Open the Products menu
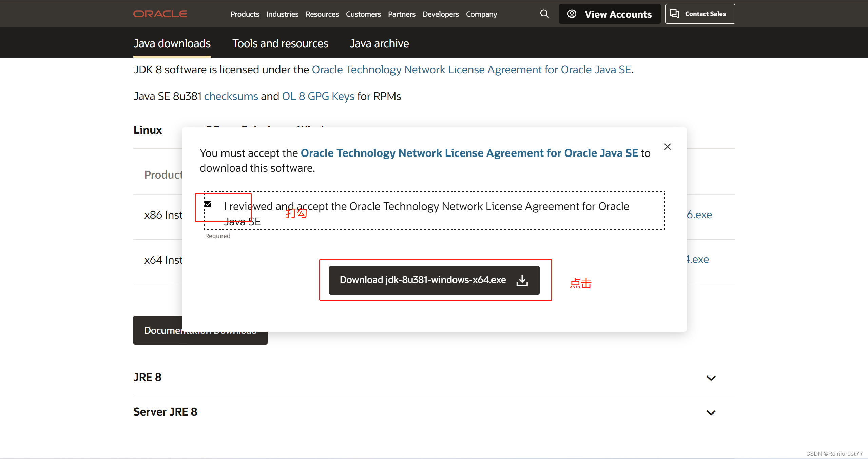Screen dimensions: 868x459 [245, 14]
